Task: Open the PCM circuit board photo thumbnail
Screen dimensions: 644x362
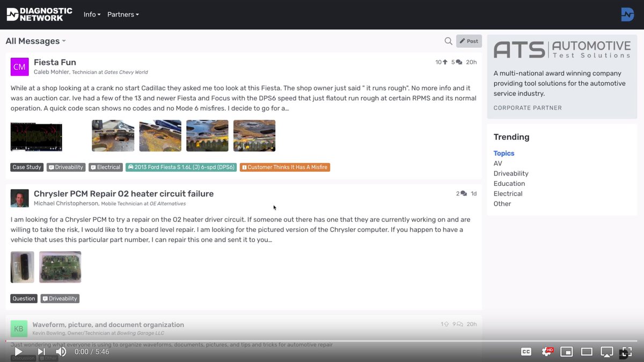Action: click(x=60, y=267)
